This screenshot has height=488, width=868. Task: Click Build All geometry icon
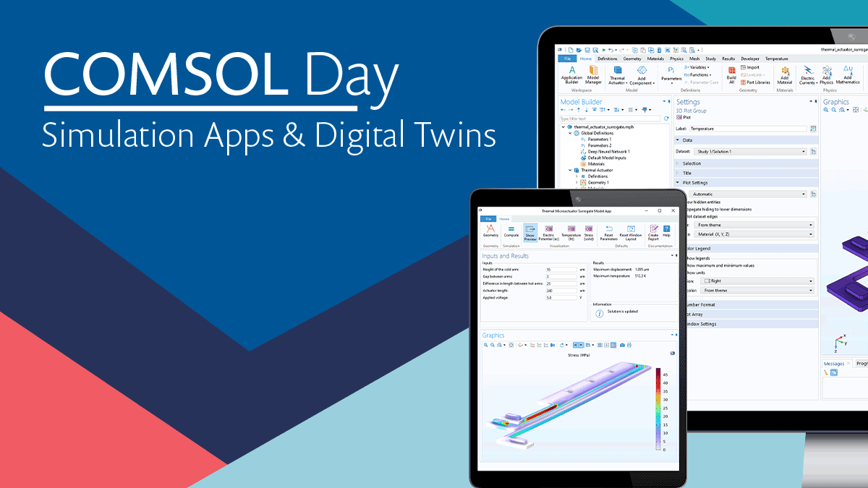point(731,75)
